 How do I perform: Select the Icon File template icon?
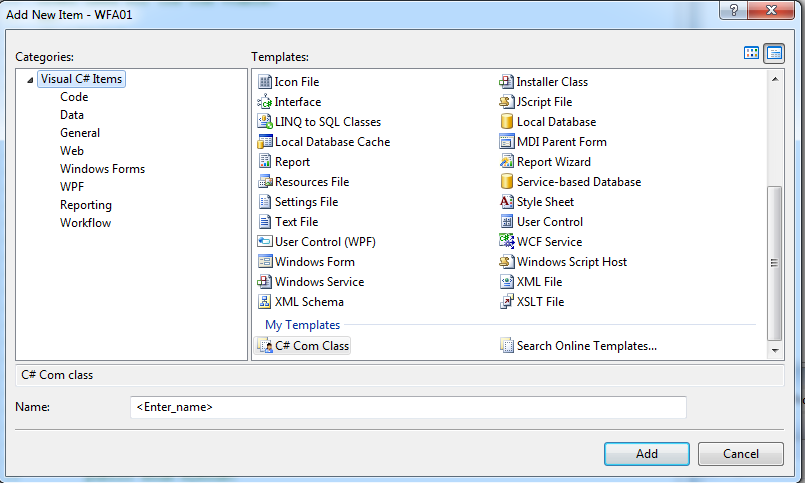tap(264, 82)
